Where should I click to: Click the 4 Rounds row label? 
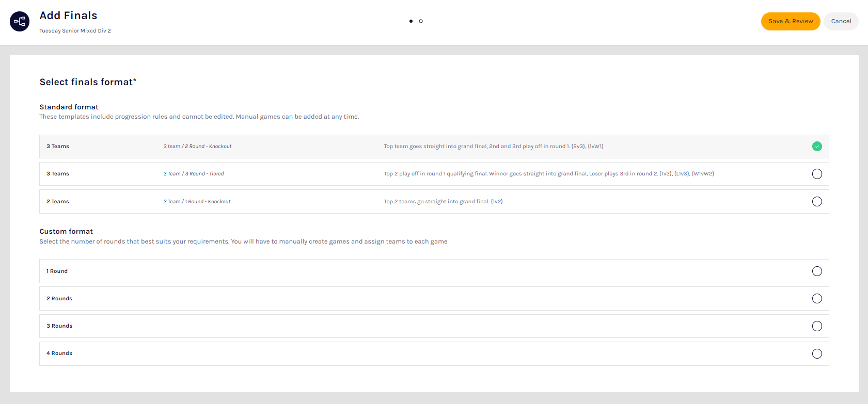tap(59, 353)
